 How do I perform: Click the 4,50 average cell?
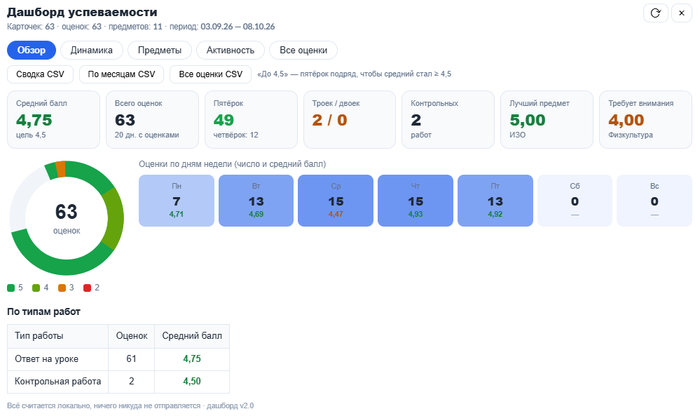(x=192, y=382)
